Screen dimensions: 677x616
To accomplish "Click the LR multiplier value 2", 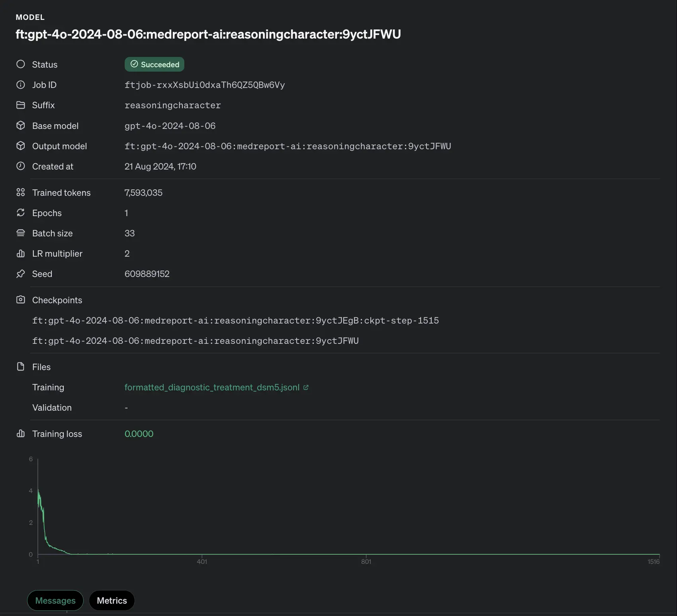I will click(127, 253).
